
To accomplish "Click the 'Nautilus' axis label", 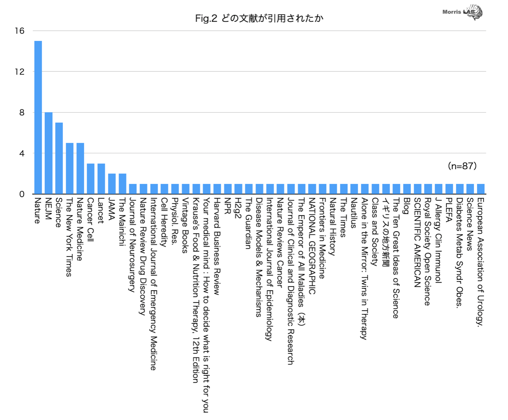I will (353, 213).
